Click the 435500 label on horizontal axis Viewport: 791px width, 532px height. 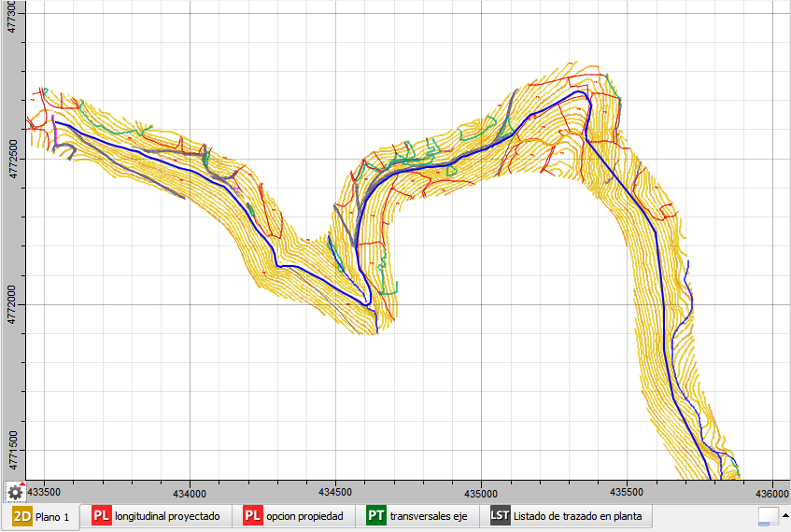[x=626, y=492]
